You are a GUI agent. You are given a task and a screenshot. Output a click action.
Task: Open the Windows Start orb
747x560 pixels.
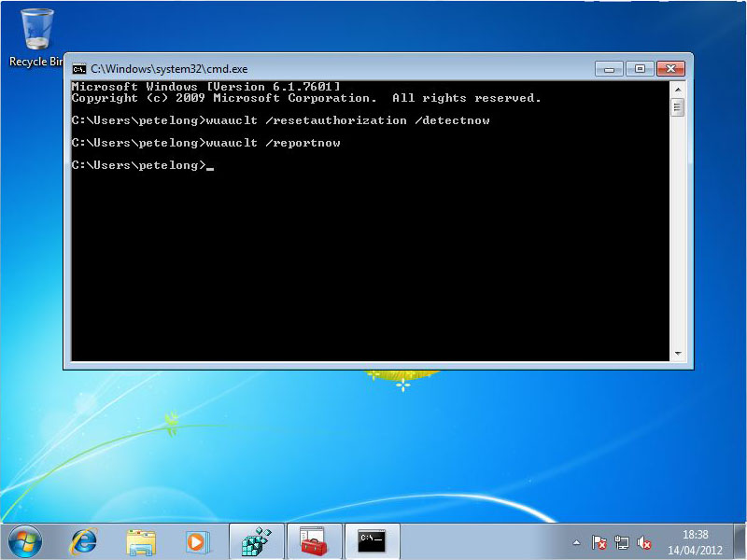(x=25, y=542)
